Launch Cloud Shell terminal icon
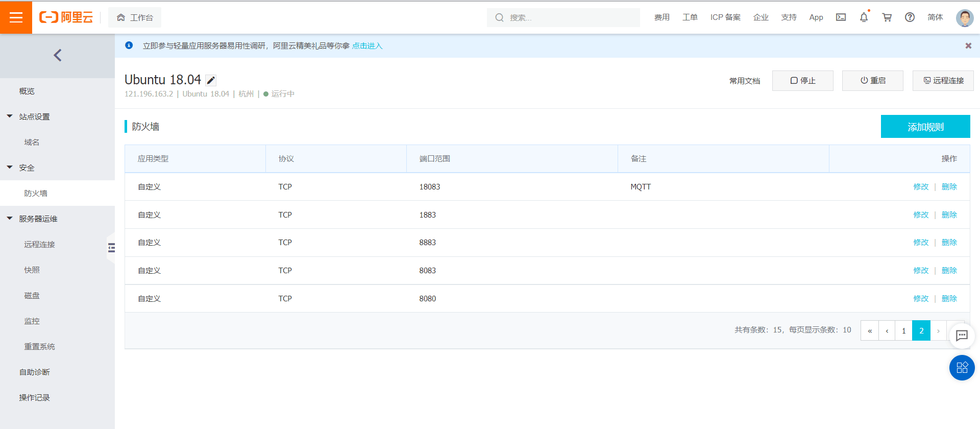 coord(841,17)
